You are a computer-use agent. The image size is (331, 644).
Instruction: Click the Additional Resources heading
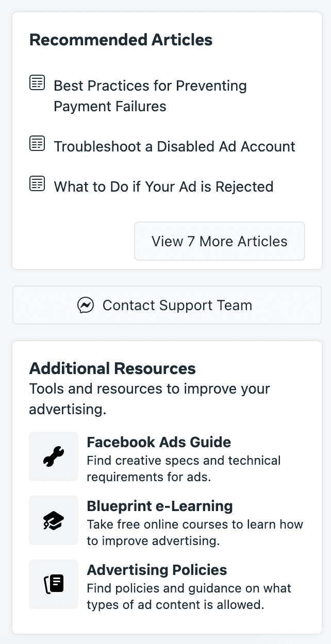click(x=112, y=368)
